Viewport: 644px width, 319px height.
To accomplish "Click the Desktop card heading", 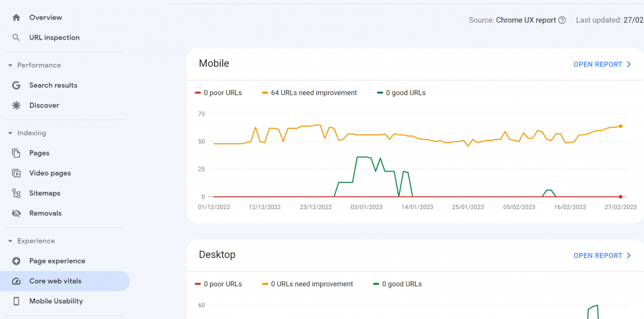I will pyautogui.click(x=217, y=255).
